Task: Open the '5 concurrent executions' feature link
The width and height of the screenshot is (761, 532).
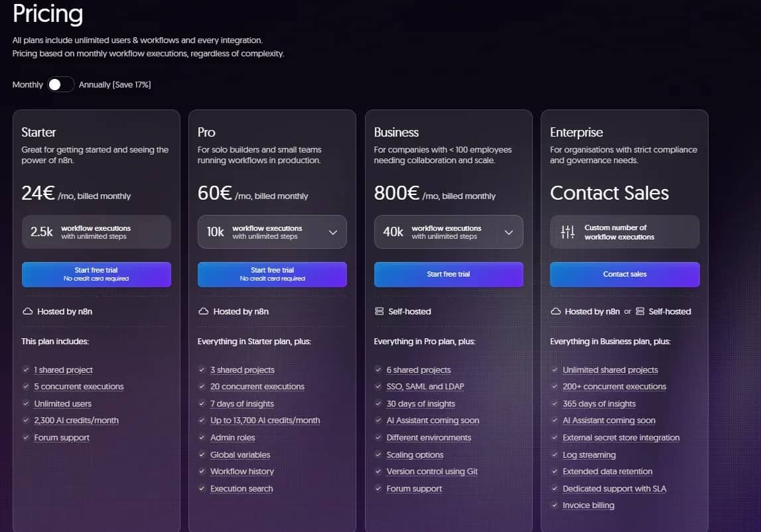Action: 79,387
